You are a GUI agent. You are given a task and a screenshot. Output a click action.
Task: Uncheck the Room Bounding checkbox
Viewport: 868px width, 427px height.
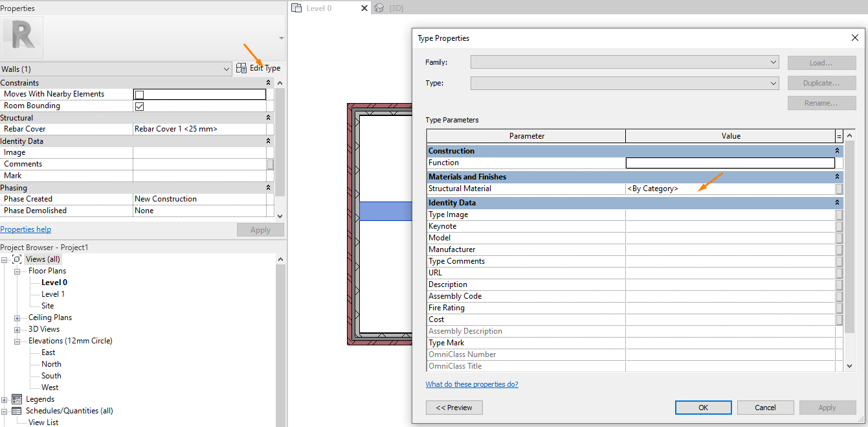139,106
